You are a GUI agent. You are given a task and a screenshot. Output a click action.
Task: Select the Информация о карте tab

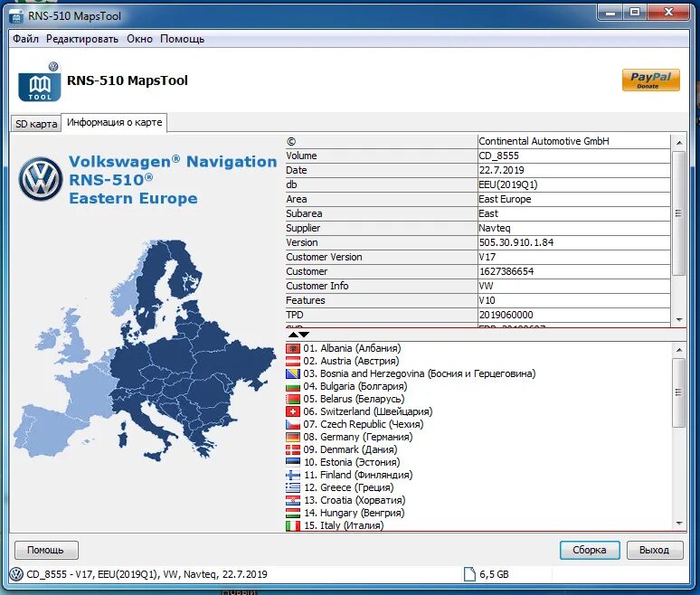(114, 122)
